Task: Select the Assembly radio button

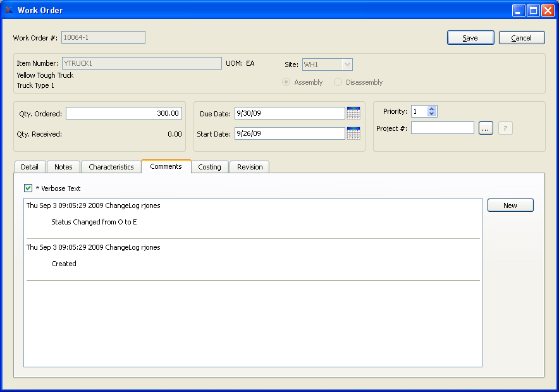Action: (286, 82)
